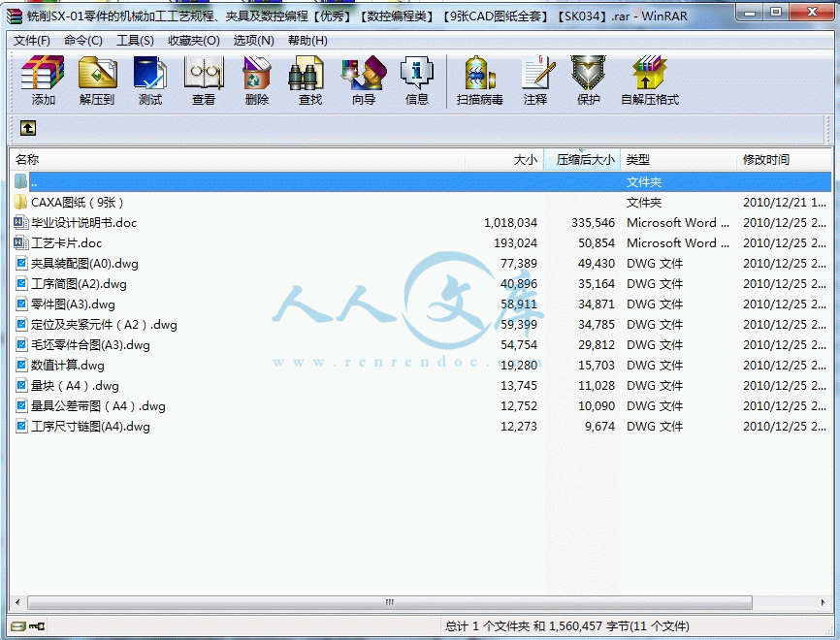Viewport: 840px width, 640px height.
Task: Select the file name 夹具装配图(A0).dwg
Action: [x=84, y=264]
